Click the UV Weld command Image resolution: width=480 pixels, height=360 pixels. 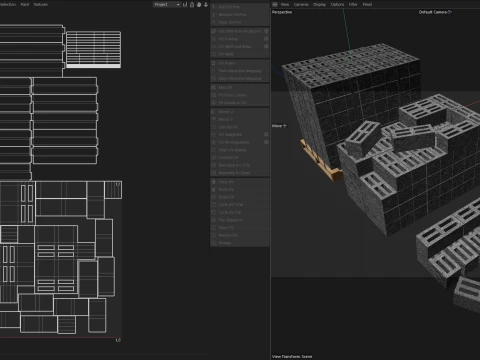(x=240, y=54)
